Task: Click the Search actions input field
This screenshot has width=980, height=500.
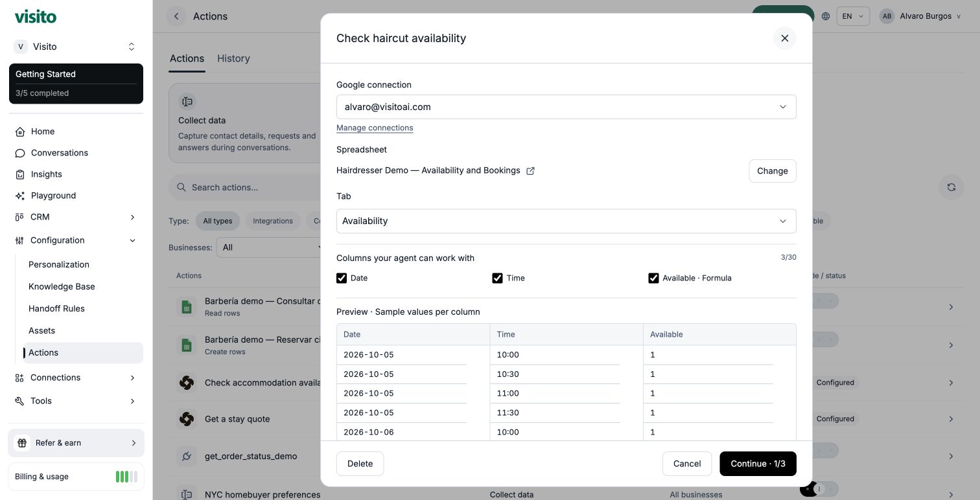Action: 245,187
